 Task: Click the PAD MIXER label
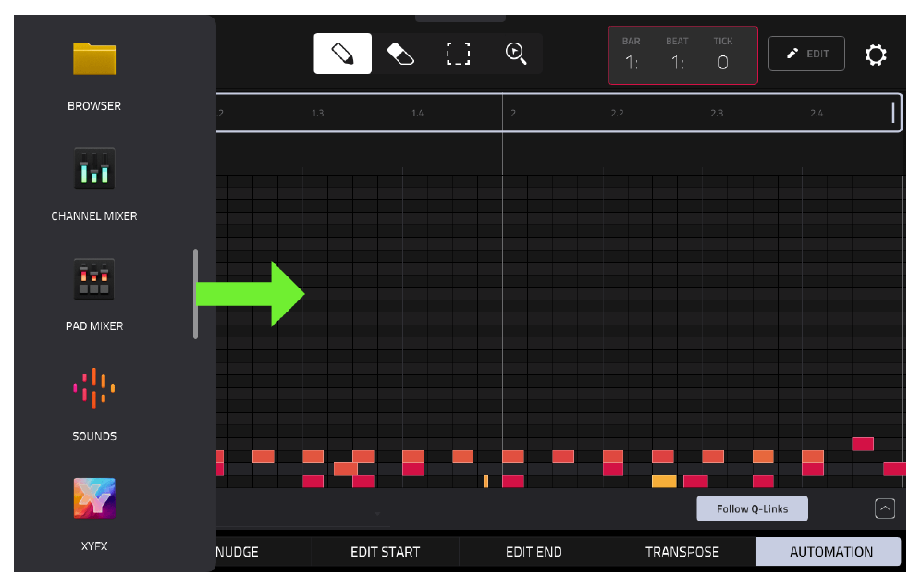[x=94, y=326]
